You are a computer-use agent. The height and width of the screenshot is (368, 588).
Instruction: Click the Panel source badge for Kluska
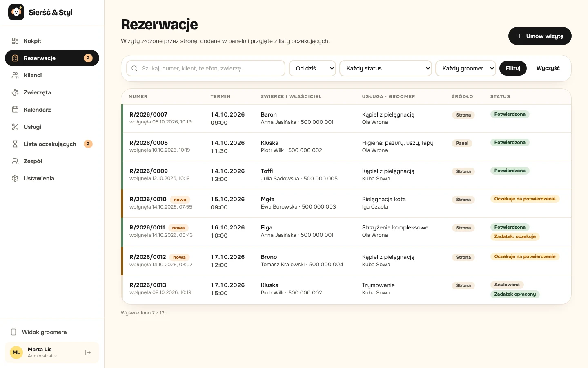pyautogui.click(x=462, y=143)
